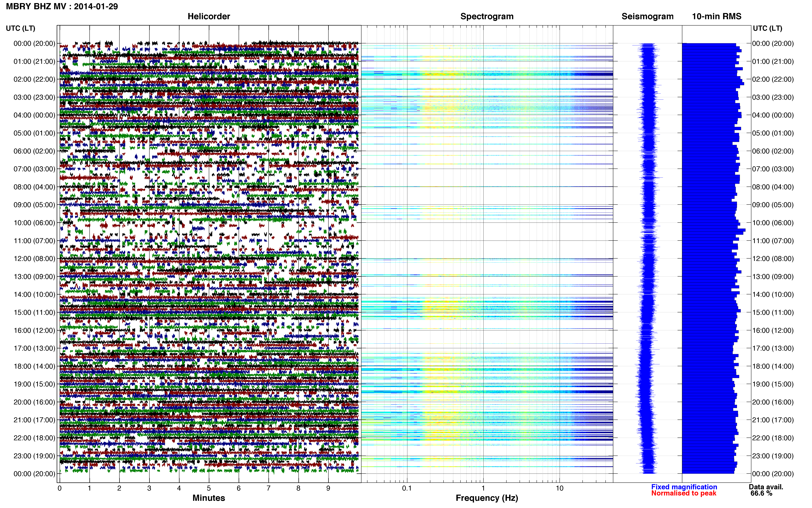Click the left bottom 00:00 (20:00) time label

pyautogui.click(x=34, y=474)
